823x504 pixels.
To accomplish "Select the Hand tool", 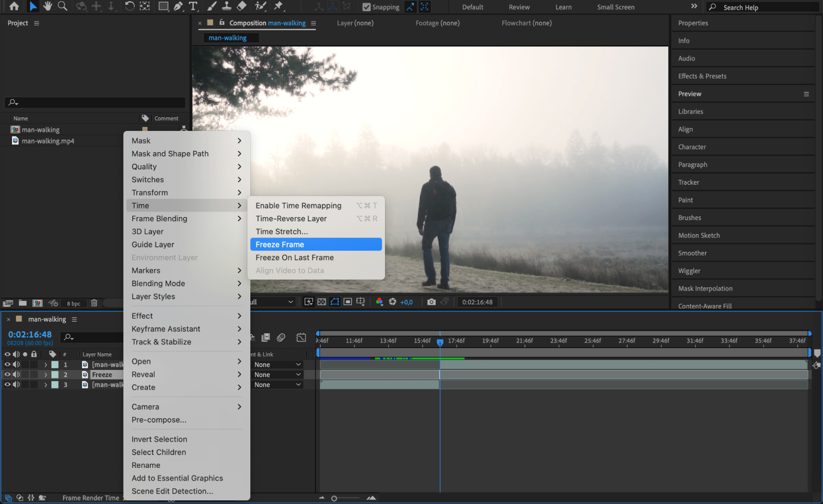I will [48, 6].
